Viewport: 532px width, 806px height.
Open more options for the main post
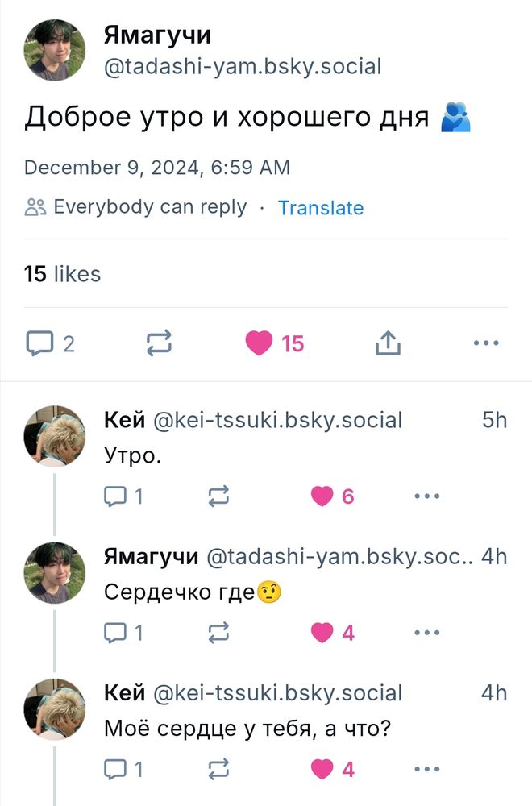[486, 344]
